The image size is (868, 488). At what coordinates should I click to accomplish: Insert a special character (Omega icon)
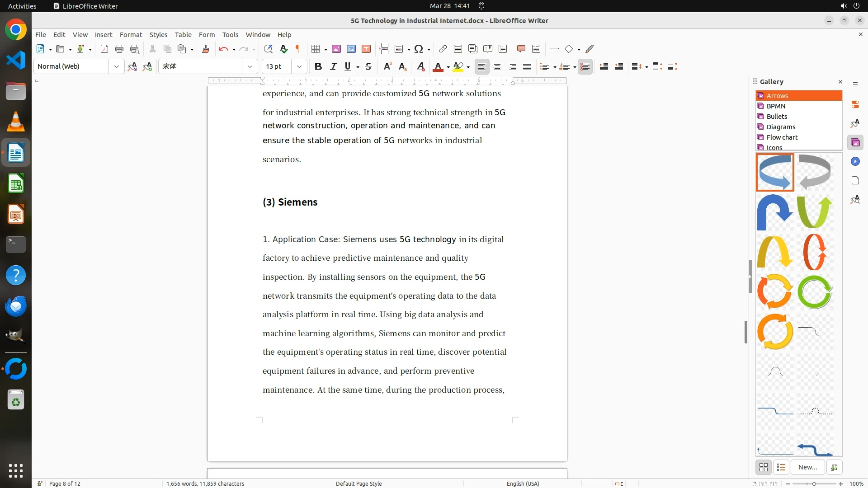tap(419, 49)
